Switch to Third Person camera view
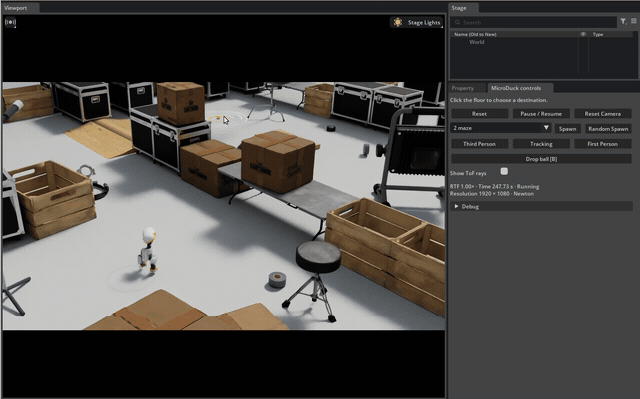This screenshot has height=399, width=640. pos(479,144)
